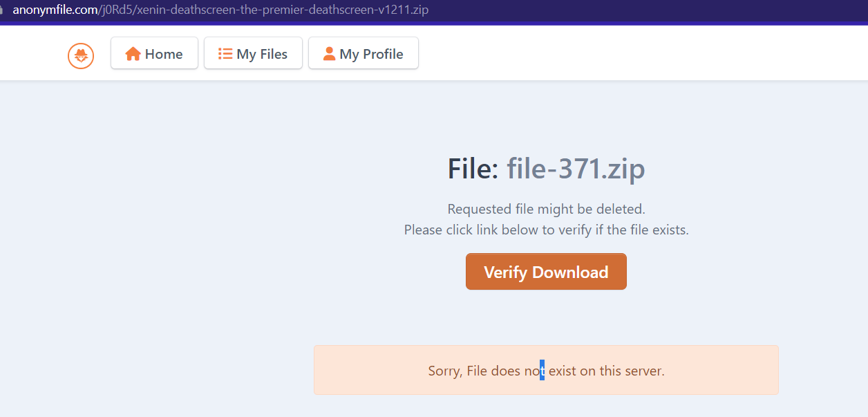Click the highlighted letter in the error message
Screen dimensions: 868x417
click(x=542, y=371)
